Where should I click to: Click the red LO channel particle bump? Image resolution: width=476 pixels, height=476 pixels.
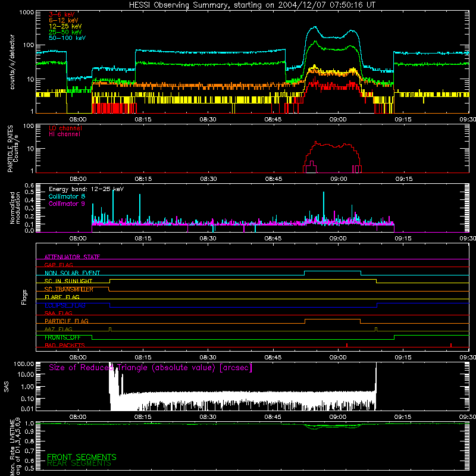point(333,157)
